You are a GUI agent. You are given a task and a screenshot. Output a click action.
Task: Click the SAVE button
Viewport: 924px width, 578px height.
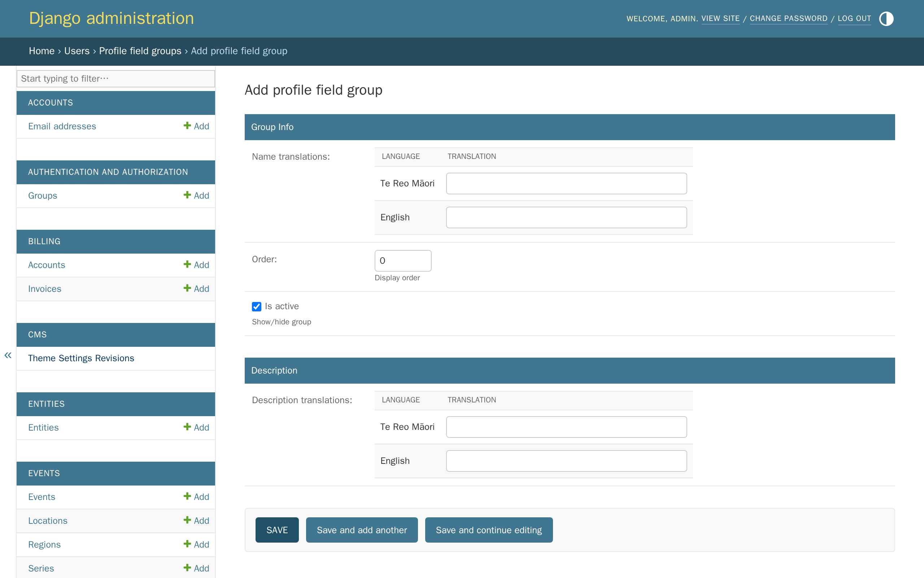tap(277, 530)
